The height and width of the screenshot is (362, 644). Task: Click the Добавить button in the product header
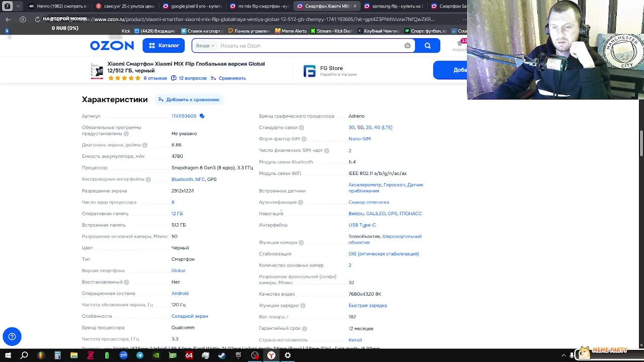450,70
